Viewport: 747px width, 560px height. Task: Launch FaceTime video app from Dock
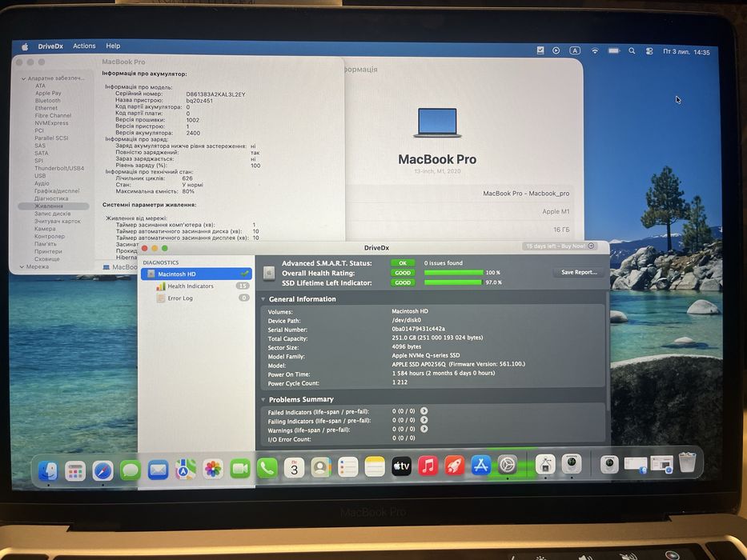pos(240,469)
